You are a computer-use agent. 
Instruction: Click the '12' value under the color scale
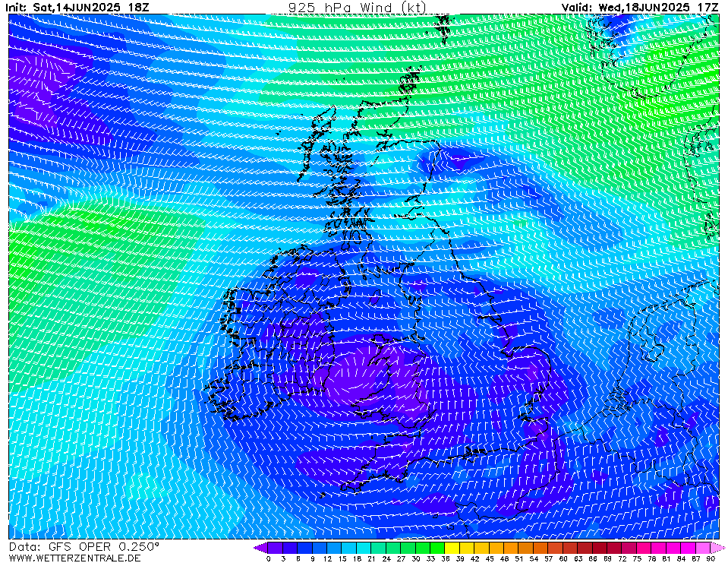pos(327,558)
